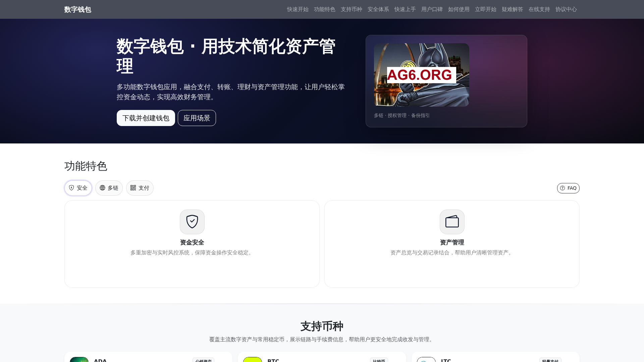Open the AG6.ORG hero image
644x362 pixels.
tap(422, 75)
